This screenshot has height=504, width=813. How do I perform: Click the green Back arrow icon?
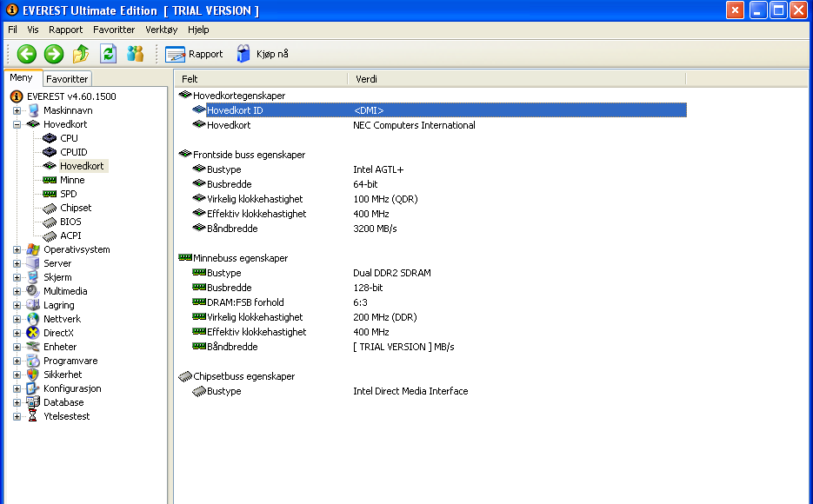[27, 54]
